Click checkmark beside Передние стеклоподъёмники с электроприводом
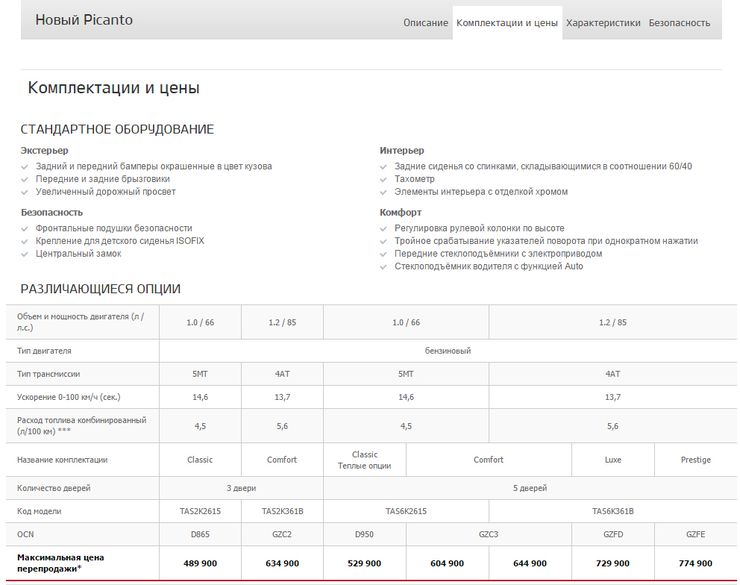This screenshot has width=740, height=585. coord(383,254)
